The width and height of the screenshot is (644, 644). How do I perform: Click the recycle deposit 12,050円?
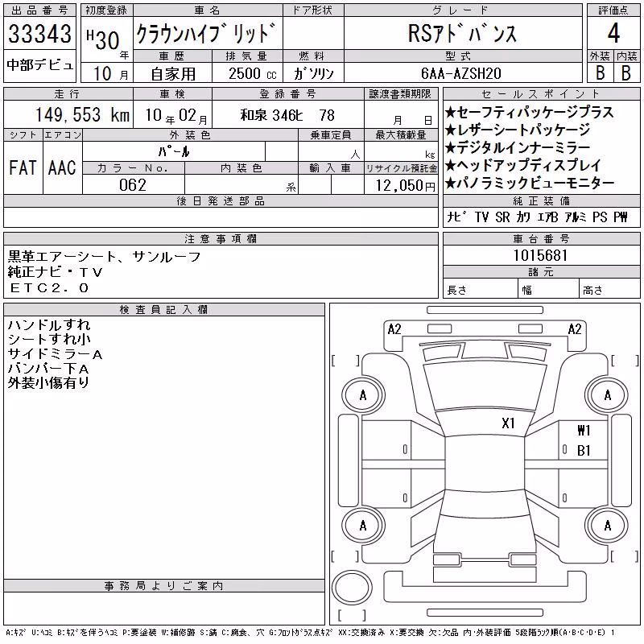point(405,186)
